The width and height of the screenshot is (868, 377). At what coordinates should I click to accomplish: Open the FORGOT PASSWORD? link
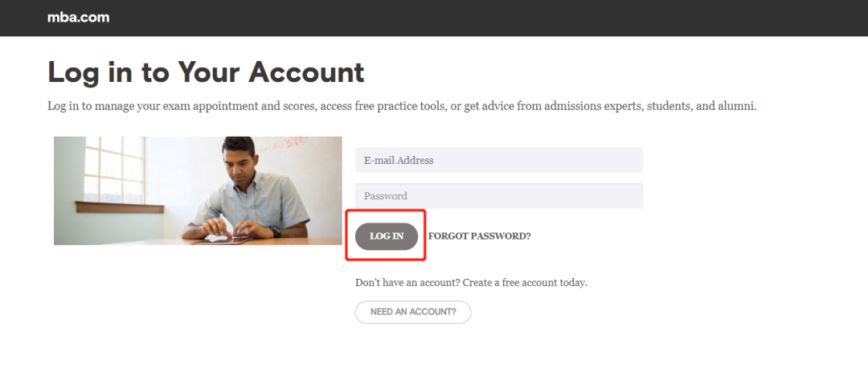click(479, 236)
